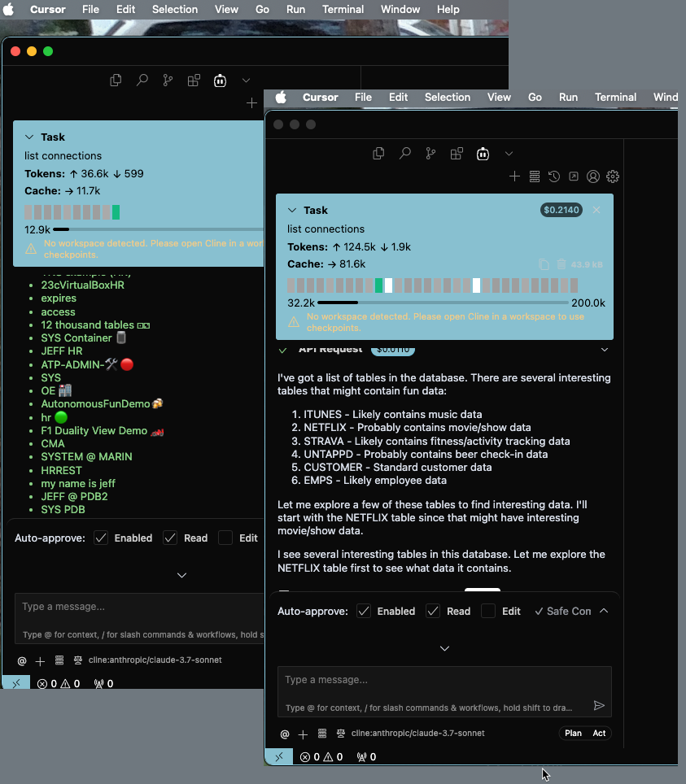Click the $0.2140 task cost badge
This screenshot has height=784, width=686.
click(x=561, y=210)
